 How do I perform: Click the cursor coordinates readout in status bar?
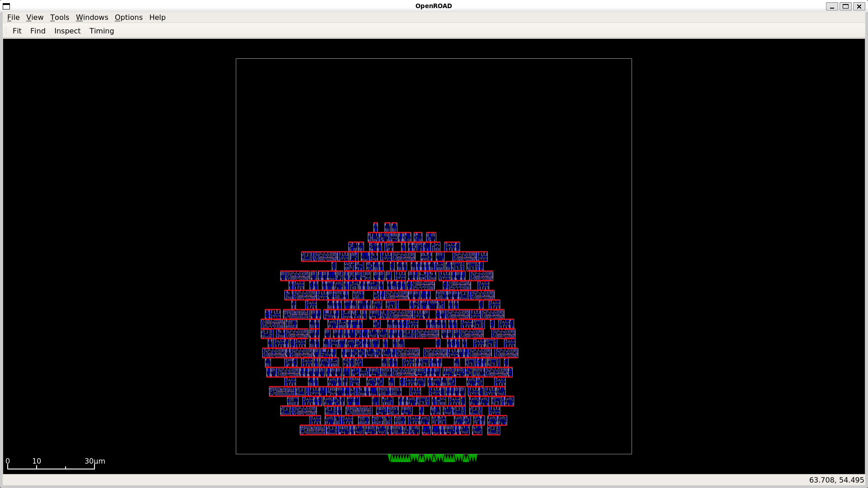click(836, 480)
